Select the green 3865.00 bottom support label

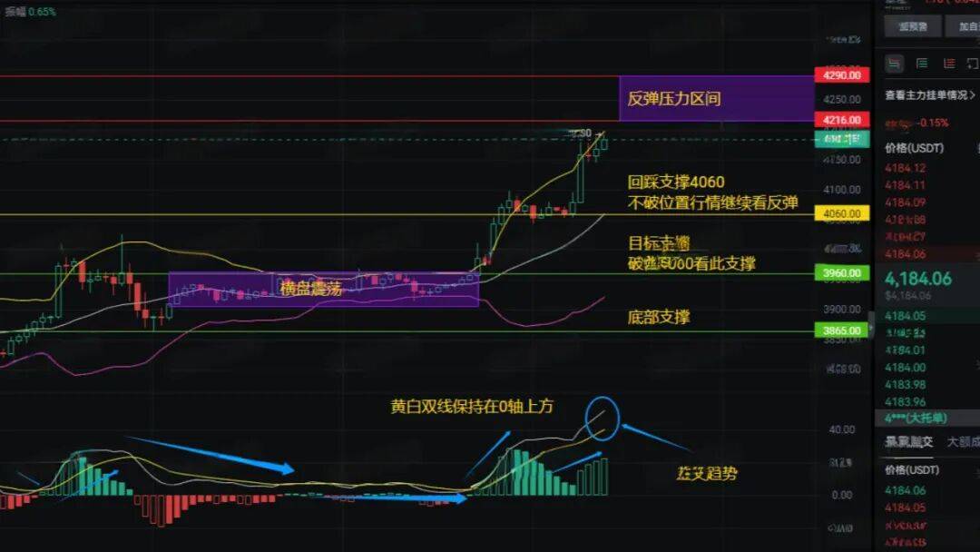pyautogui.click(x=842, y=331)
